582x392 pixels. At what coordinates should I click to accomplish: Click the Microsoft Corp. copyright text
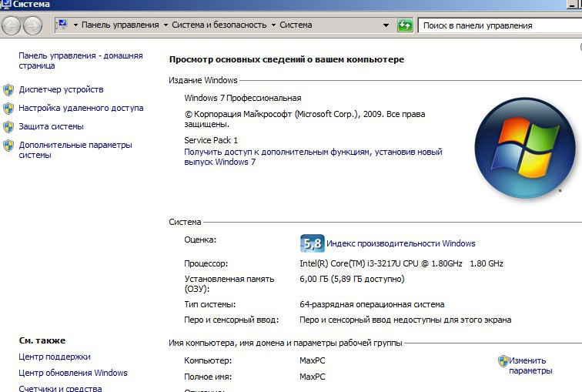305,119
